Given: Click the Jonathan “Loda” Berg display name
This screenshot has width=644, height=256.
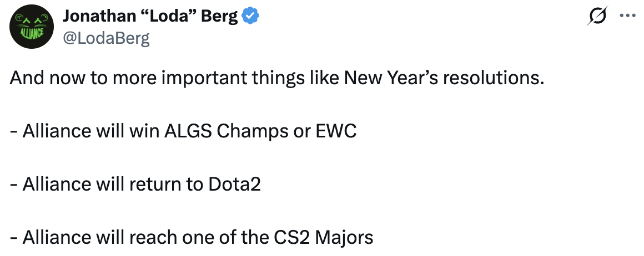Looking at the screenshot, I should (150, 17).
